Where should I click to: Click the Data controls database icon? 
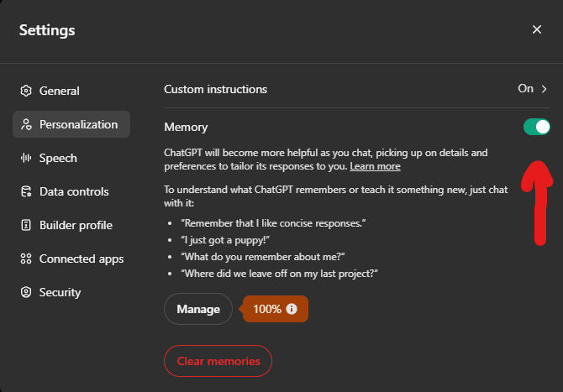pyautogui.click(x=26, y=191)
